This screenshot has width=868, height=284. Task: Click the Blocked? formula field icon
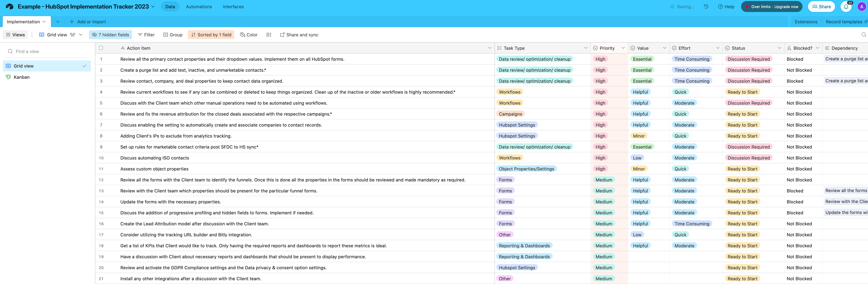pyautogui.click(x=789, y=48)
